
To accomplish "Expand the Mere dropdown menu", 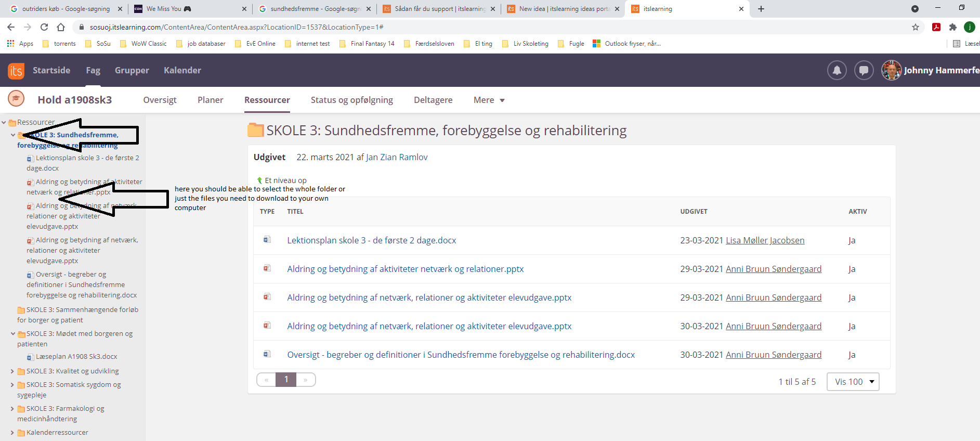I will [x=489, y=100].
